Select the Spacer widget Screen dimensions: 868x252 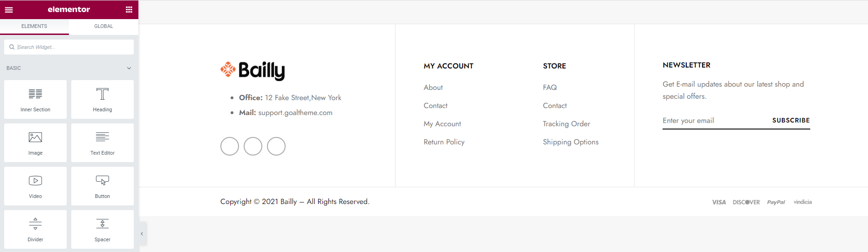tap(103, 229)
